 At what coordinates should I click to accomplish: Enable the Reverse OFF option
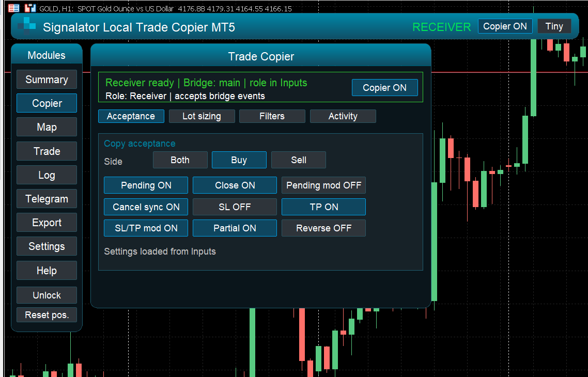(323, 228)
